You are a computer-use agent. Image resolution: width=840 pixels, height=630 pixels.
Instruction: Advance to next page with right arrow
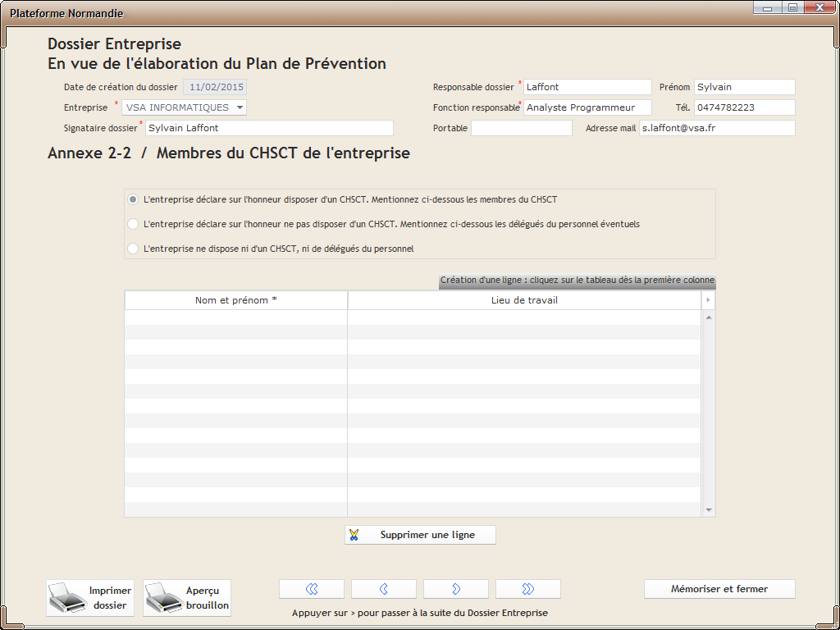click(x=456, y=589)
